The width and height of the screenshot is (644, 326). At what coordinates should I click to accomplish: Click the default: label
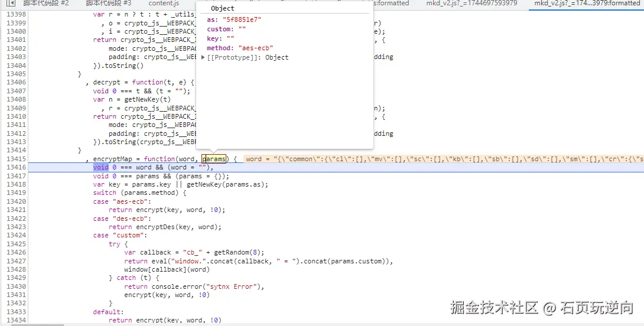click(x=109, y=312)
